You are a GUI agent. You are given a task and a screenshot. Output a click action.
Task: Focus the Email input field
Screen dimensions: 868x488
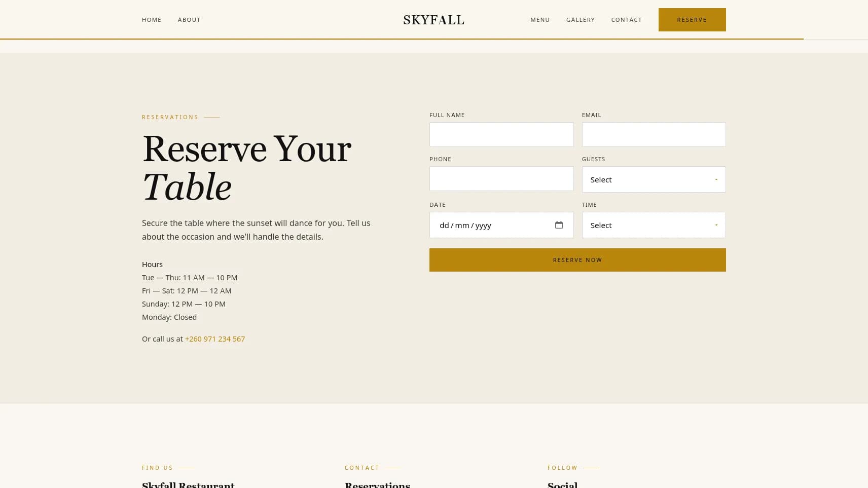click(x=654, y=135)
